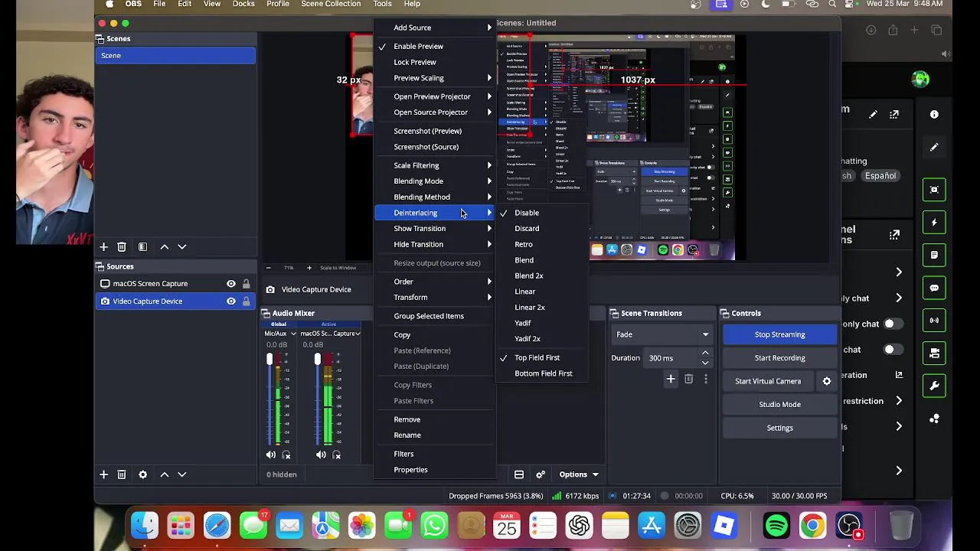This screenshot has width=980, height=551.
Task: Select Filters in the context menu
Action: point(435,454)
